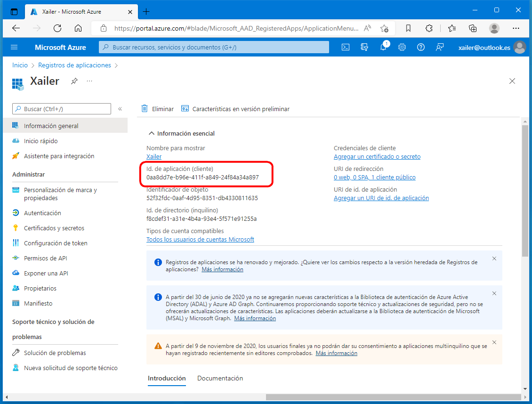Image resolution: width=532 pixels, height=404 pixels.
Task: Click the horizontal scrollbar at the bottom
Action: coord(393,397)
